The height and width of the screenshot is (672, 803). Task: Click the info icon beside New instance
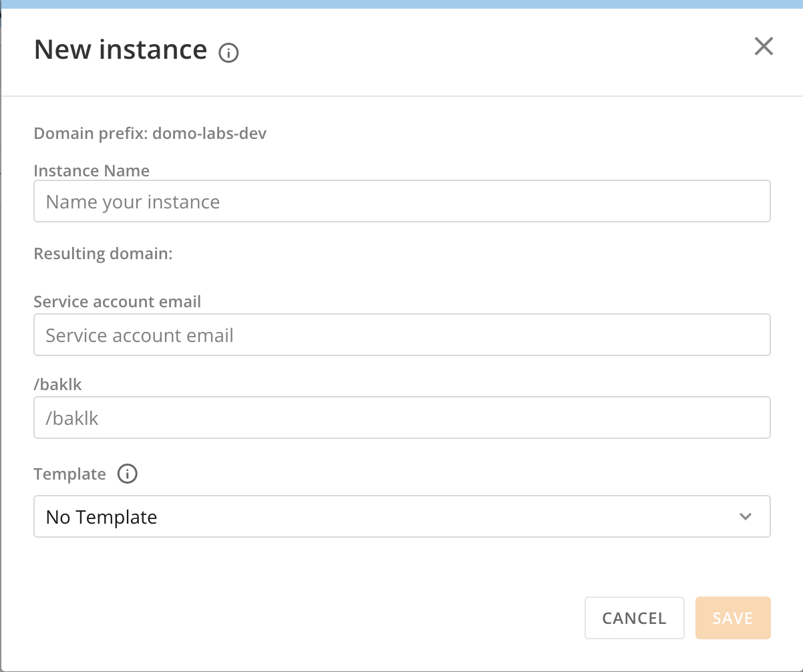pos(228,51)
